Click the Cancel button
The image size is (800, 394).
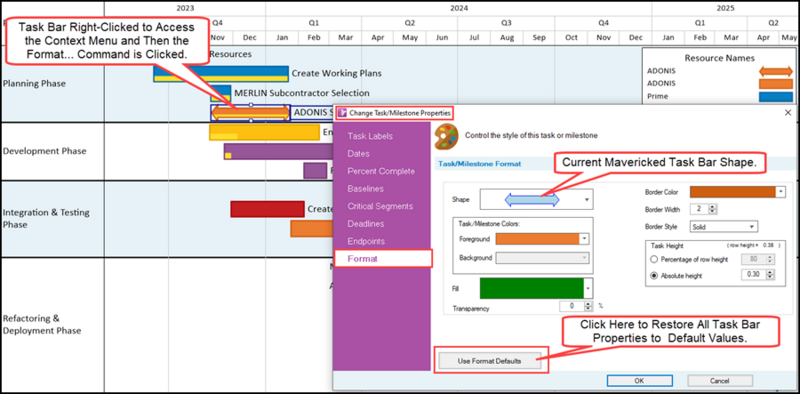click(720, 381)
